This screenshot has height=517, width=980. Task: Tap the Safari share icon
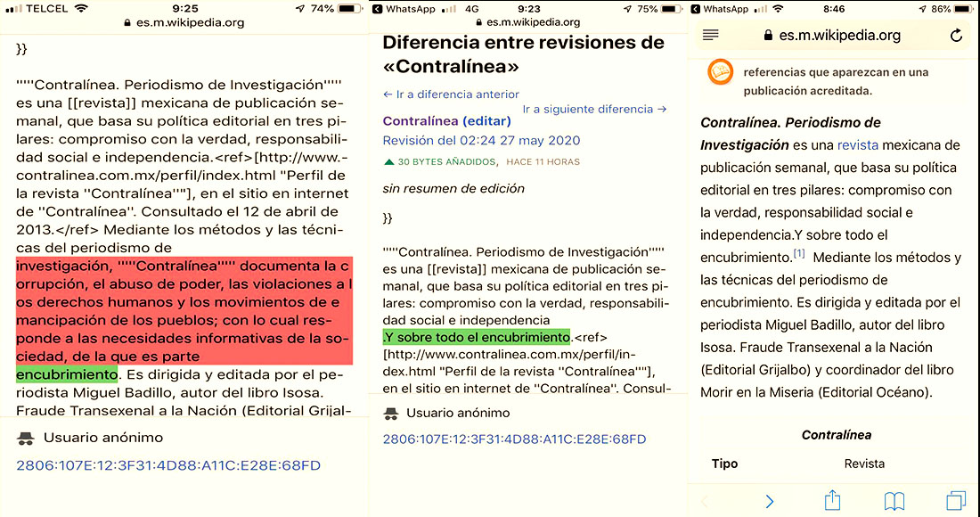click(832, 500)
